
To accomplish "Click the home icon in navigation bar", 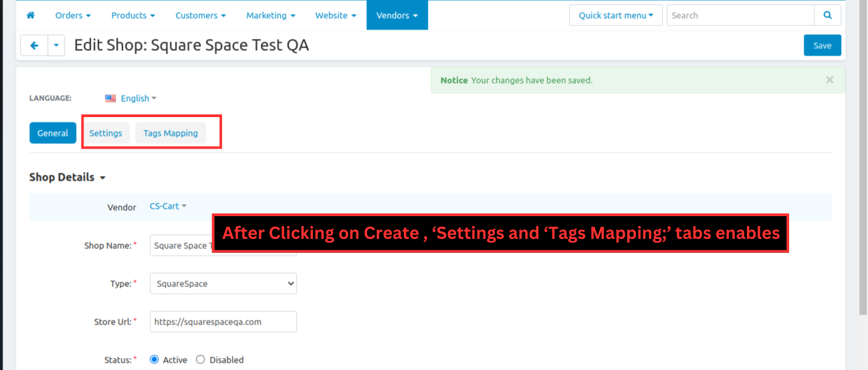I will click(x=30, y=15).
